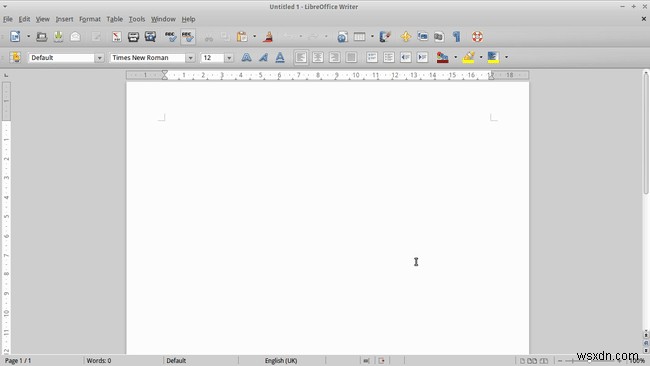Viewport: 650px width, 366px height.
Task: Click the Export as PDF icon
Action: (117, 36)
